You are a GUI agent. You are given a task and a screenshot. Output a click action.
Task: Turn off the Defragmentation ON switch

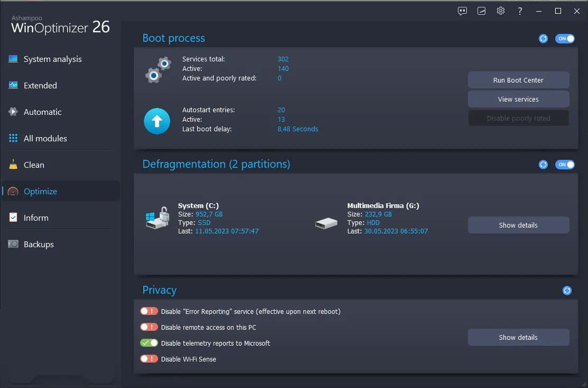(x=565, y=164)
